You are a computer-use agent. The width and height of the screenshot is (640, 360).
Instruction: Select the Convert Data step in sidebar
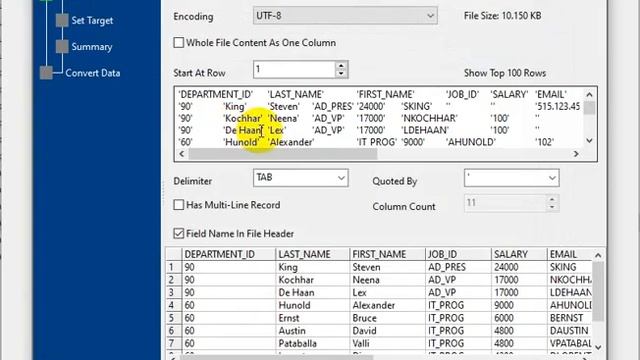point(93,73)
